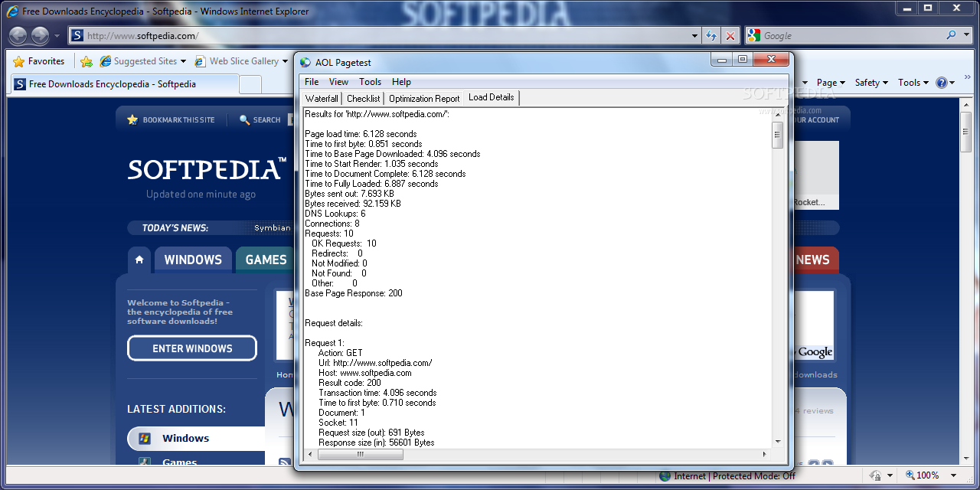
Task: Click the Forward arrow in Internet Explorer
Action: coord(40,35)
